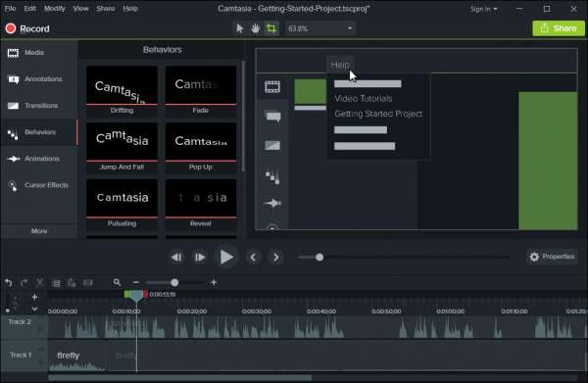Click the green Share button
Screen dimensions: 588x383
[559, 28]
